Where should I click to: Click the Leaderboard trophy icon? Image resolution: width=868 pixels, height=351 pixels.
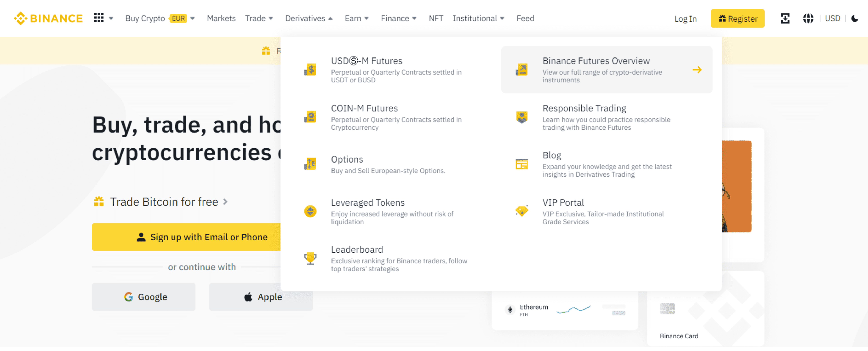310,259
